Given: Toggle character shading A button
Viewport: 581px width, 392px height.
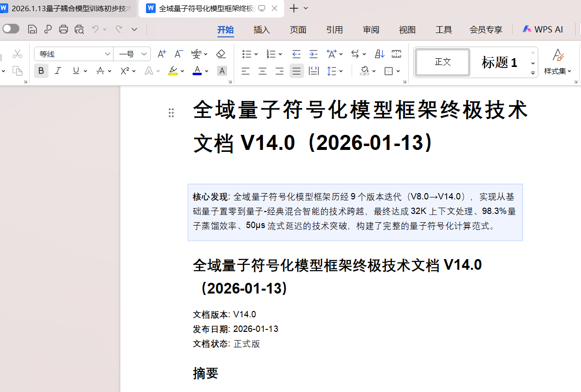Looking at the screenshot, I should click(x=222, y=71).
